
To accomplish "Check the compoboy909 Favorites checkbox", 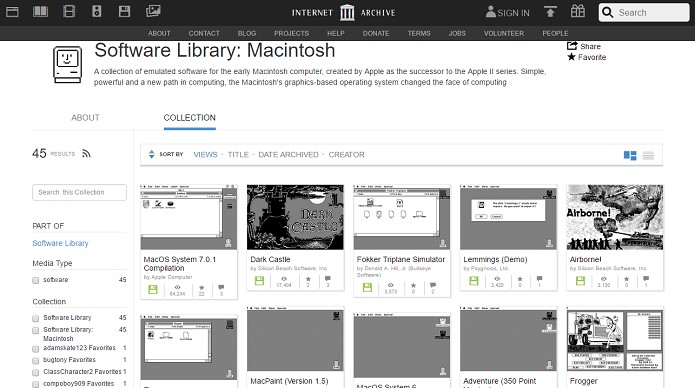I will pos(35,384).
